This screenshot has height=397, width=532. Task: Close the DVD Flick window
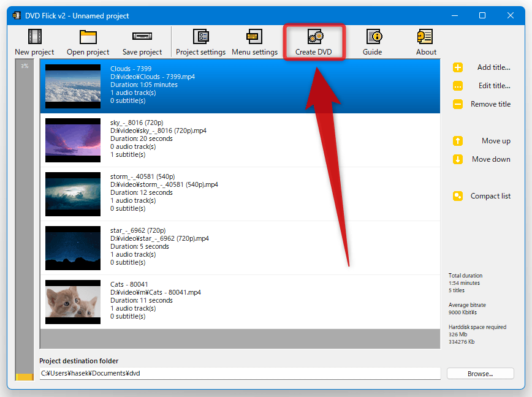coord(511,15)
